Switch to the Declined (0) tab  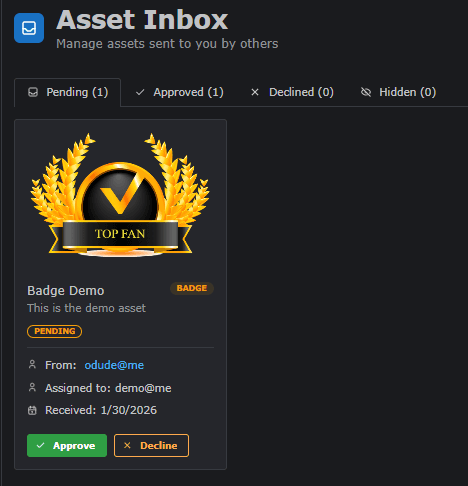tap(292, 92)
